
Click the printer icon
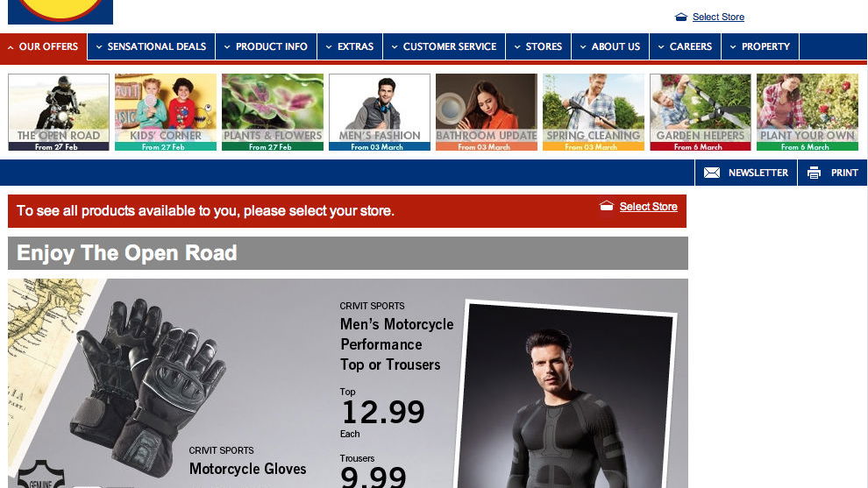coord(814,173)
